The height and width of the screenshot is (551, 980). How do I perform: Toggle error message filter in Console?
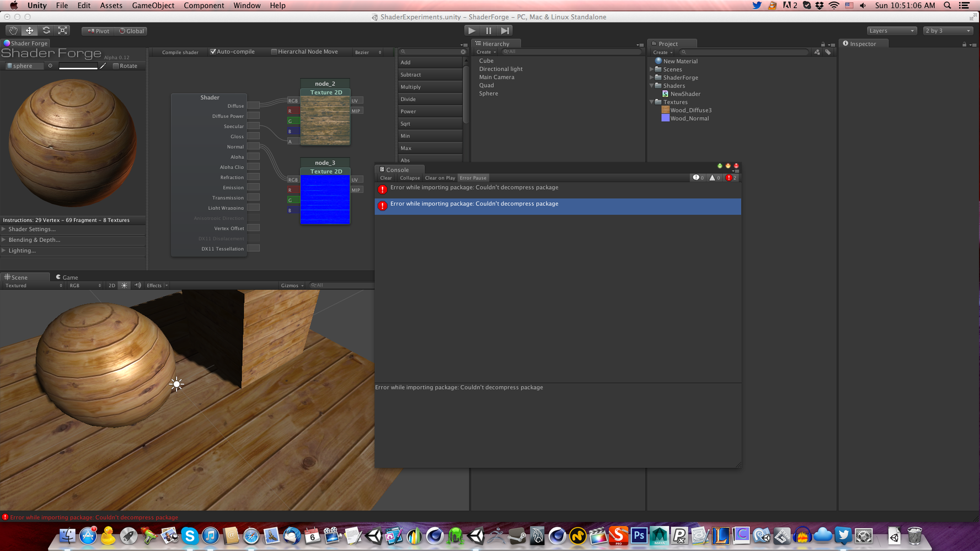click(x=731, y=178)
